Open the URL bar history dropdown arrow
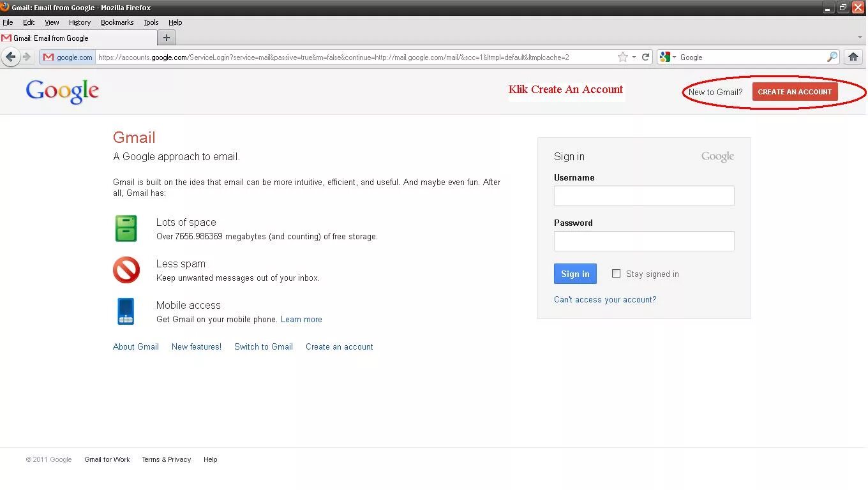The image size is (868, 490). tap(634, 57)
